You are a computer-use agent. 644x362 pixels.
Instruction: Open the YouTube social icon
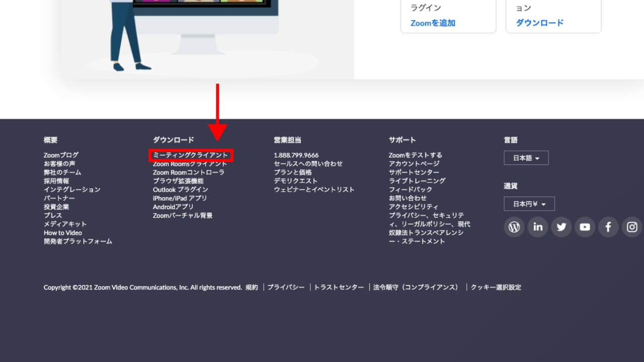(585, 227)
